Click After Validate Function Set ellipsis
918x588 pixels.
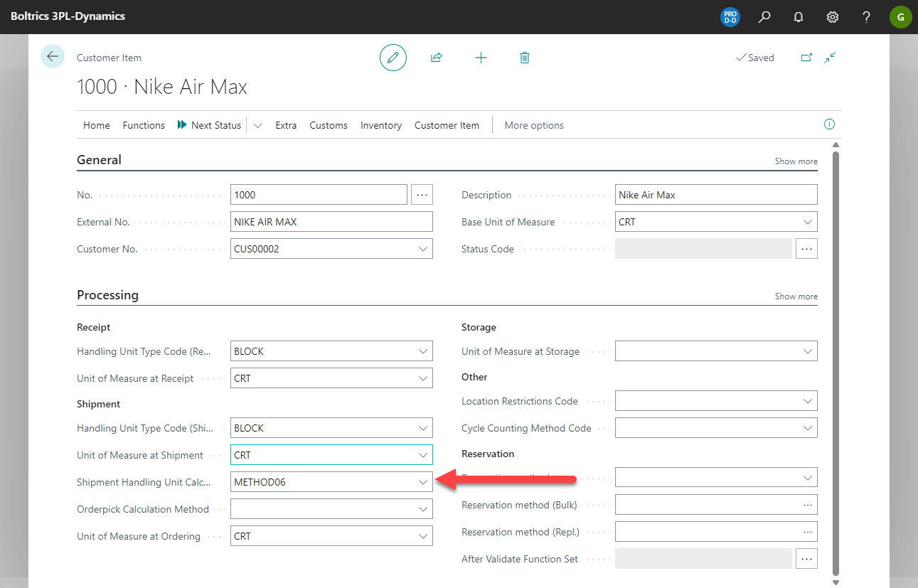tap(806, 559)
